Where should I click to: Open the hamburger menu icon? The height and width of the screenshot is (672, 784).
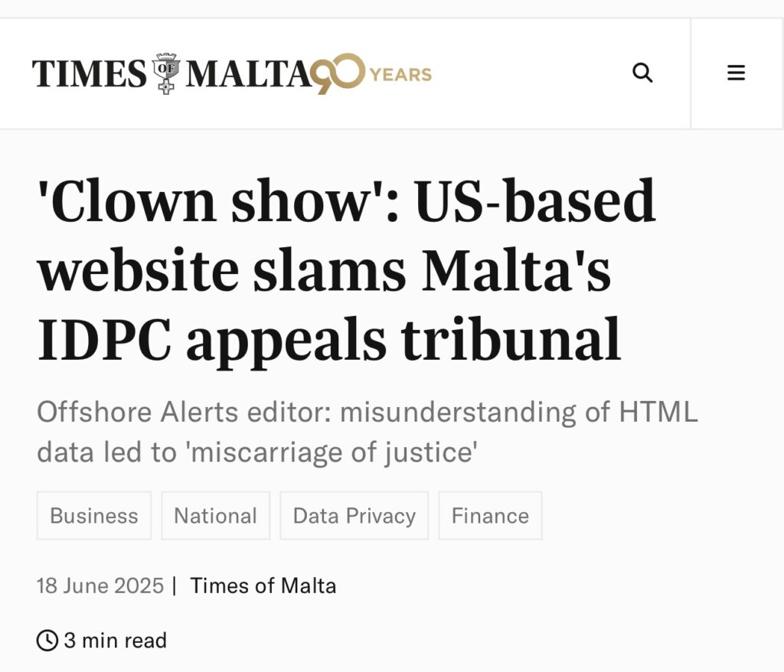pos(736,73)
